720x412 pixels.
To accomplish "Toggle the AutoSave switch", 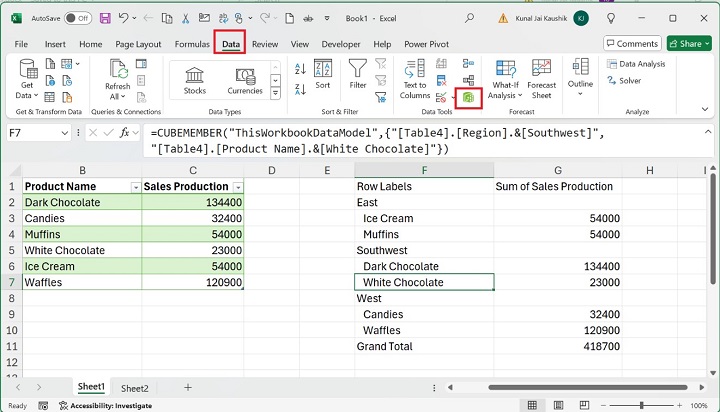I will tap(77, 18).
